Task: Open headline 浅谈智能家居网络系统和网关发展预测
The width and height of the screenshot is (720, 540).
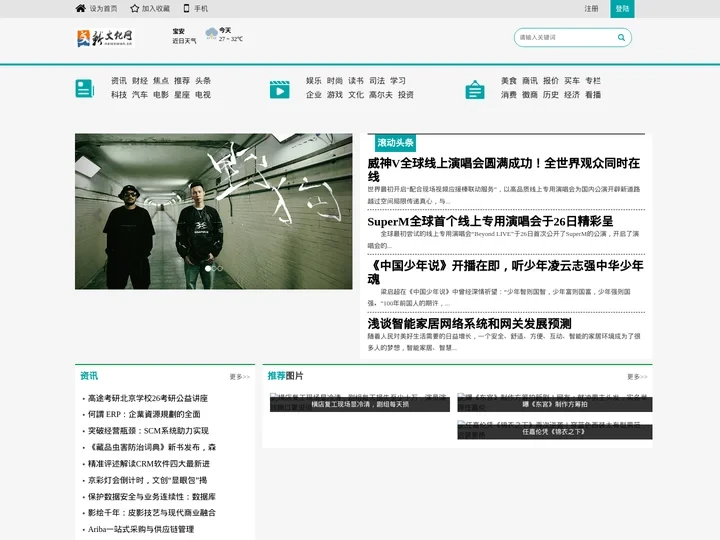Action: point(469,324)
